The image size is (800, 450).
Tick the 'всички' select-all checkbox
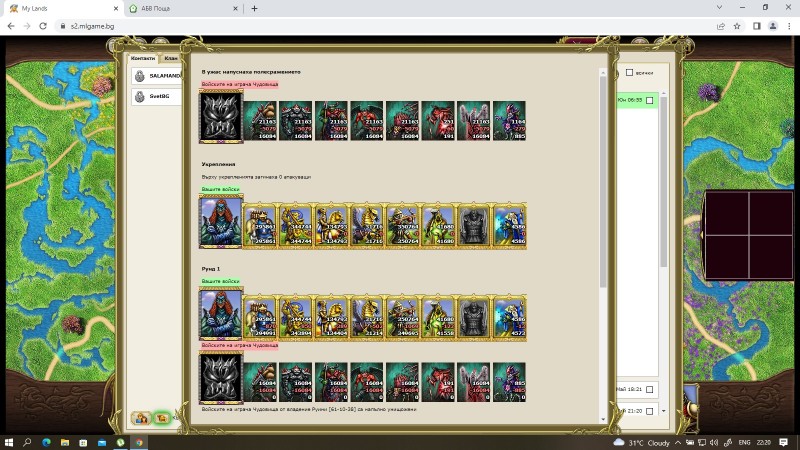tap(629, 72)
